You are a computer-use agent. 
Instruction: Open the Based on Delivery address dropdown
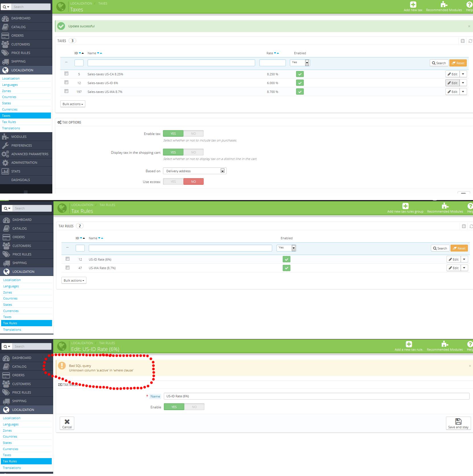(x=195, y=171)
